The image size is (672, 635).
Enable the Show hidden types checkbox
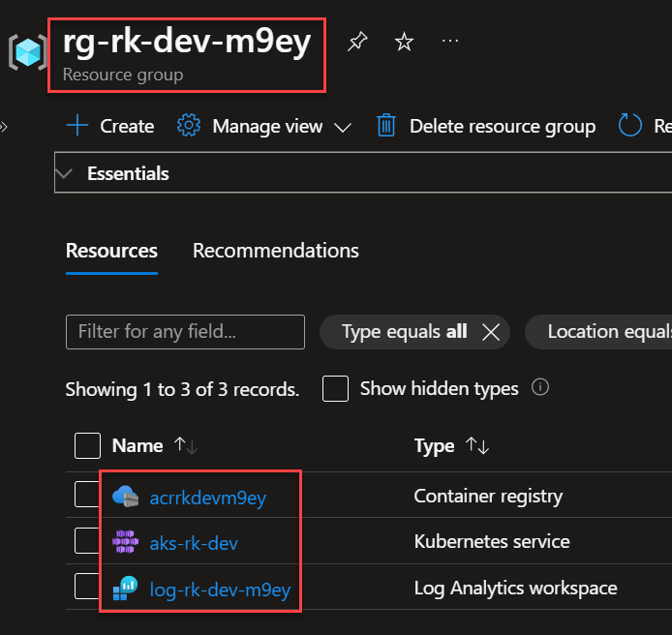(x=335, y=389)
